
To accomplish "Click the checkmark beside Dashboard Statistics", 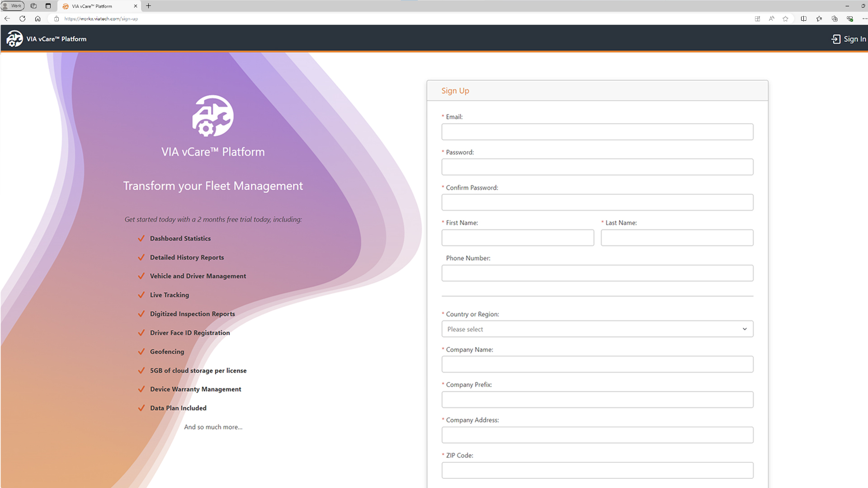I will 141,239.
